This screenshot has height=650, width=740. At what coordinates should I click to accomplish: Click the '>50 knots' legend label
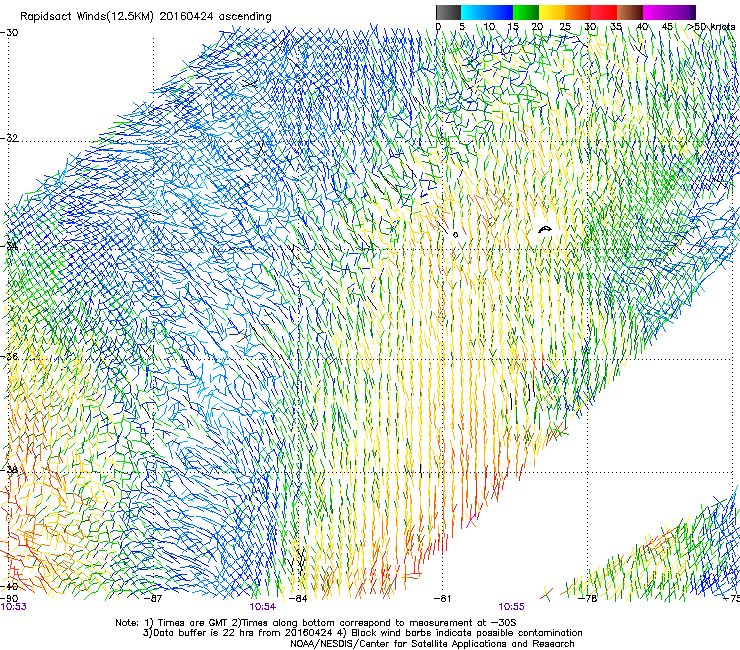click(711, 27)
